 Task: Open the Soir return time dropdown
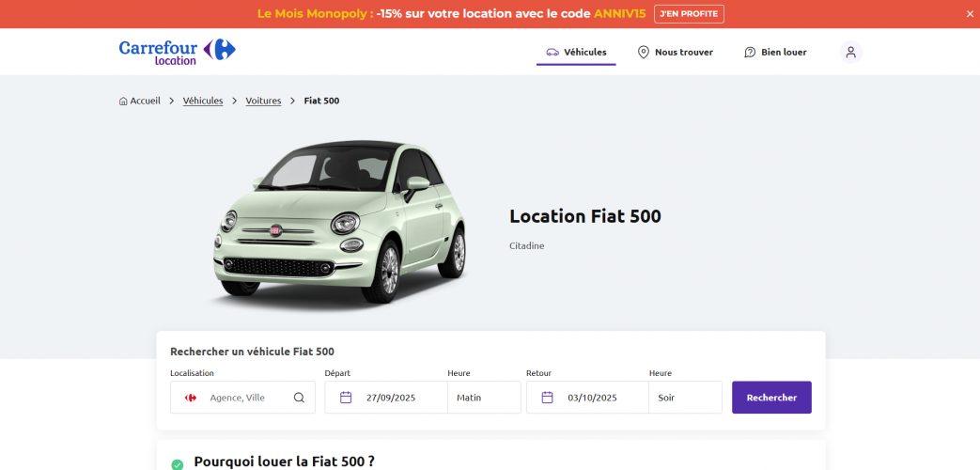685,398
